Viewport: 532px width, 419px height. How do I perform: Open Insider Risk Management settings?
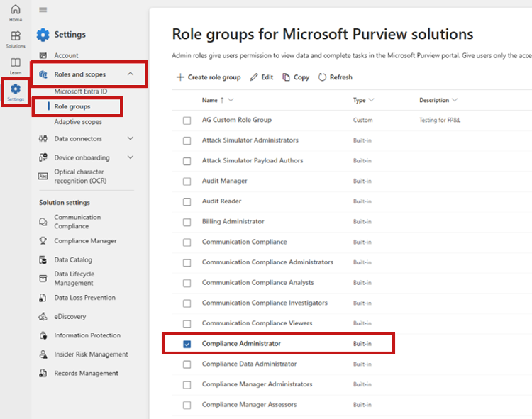[x=91, y=354]
